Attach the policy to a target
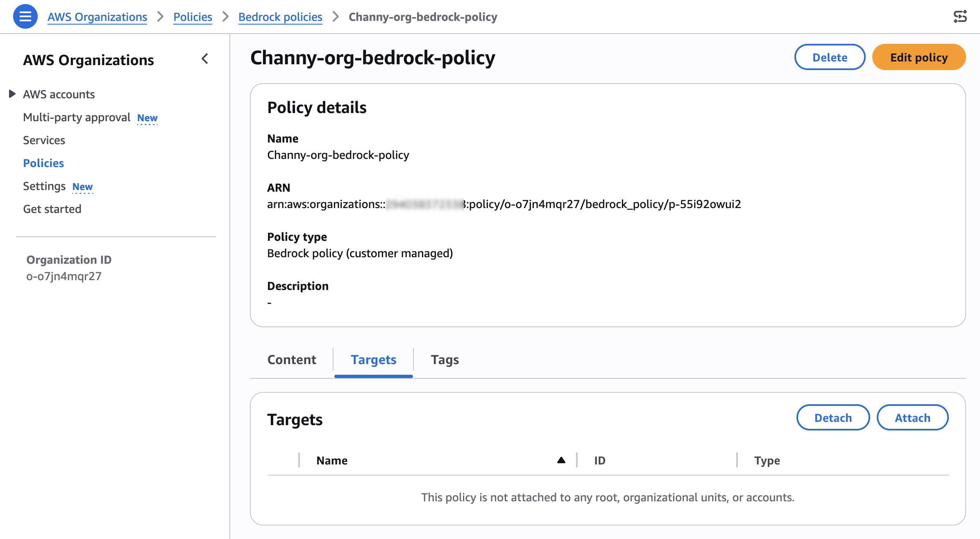Image resolution: width=980 pixels, height=539 pixels. tap(912, 418)
